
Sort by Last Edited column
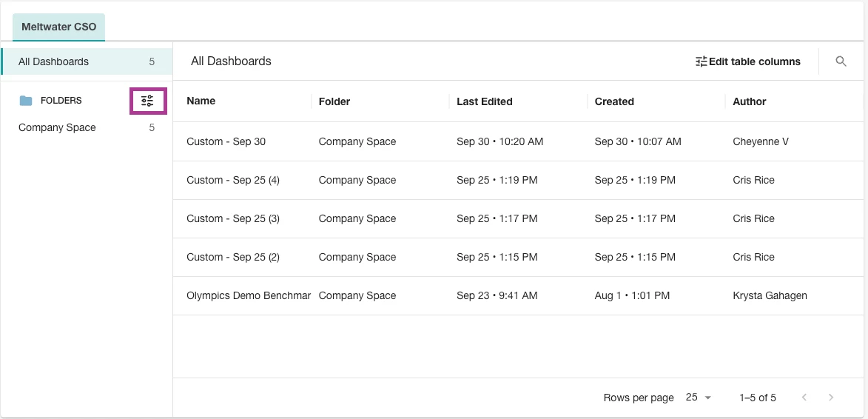coord(485,101)
